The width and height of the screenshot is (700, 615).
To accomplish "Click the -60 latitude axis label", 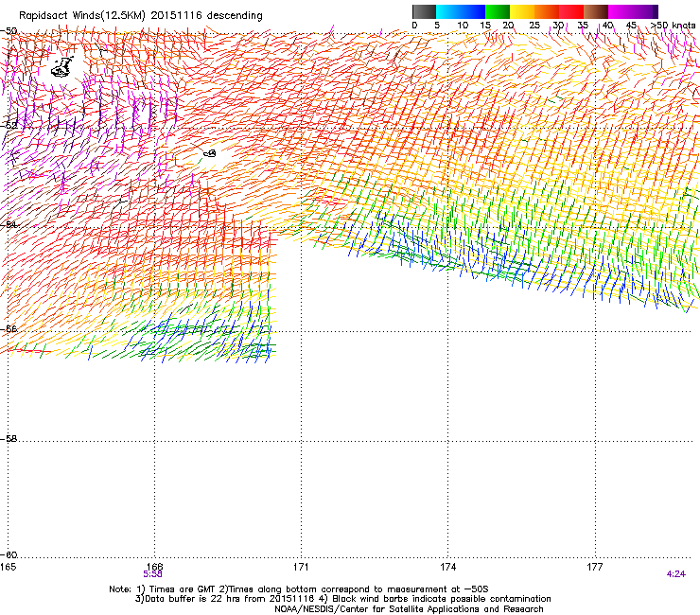I will pyautogui.click(x=9, y=554).
